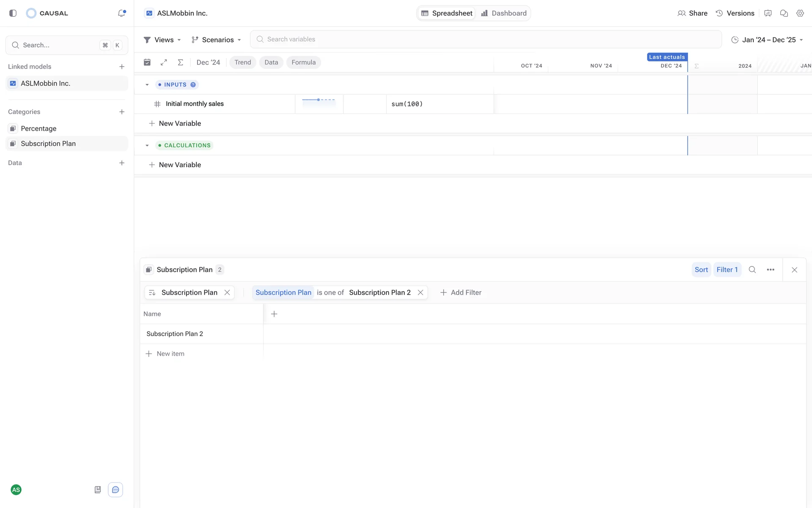Screen dimensions: 812x508
Task: Open the comments chat bubbles icon
Action: point(784,13)
